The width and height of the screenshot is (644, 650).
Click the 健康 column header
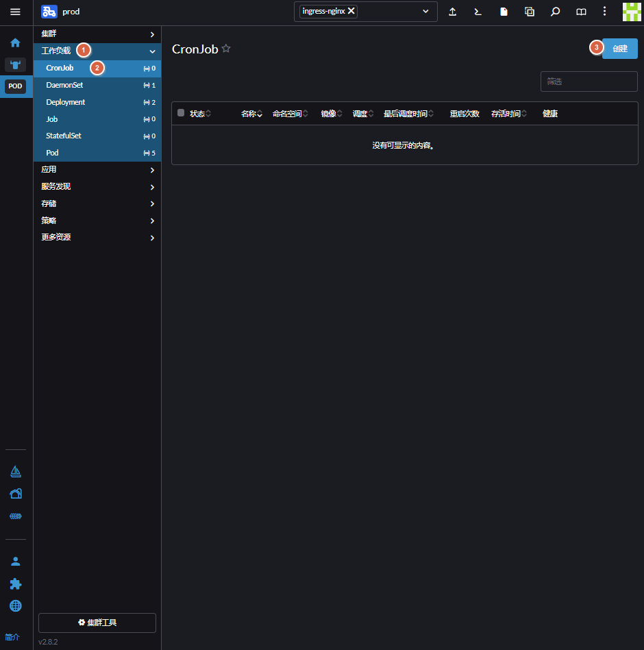click(550, 114)
